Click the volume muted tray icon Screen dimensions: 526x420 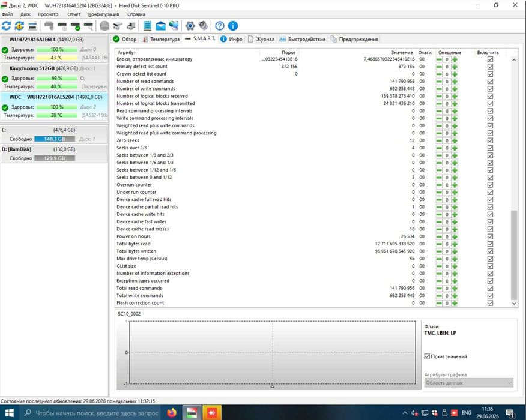414,413
